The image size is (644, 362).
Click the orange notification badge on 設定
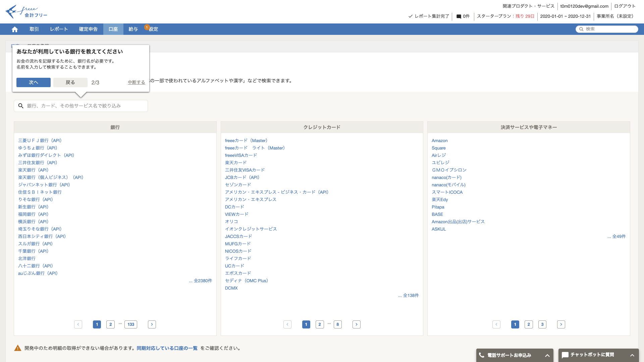147,27
